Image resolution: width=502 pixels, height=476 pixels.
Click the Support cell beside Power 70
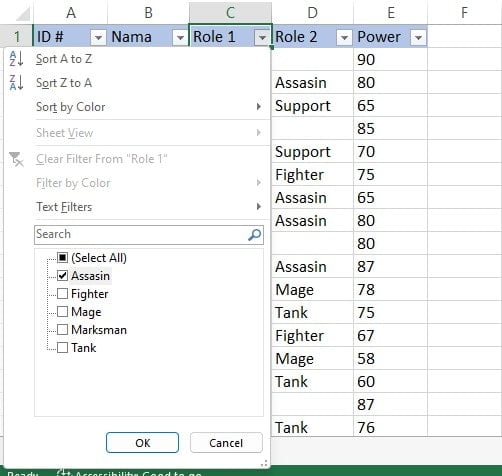point(313,151)
